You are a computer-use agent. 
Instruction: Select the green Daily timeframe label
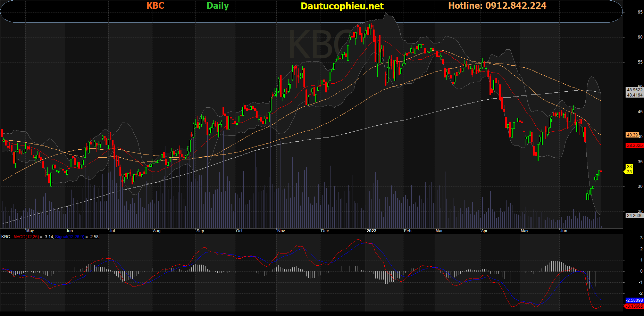pyautogui.click(x=218, y=6)
